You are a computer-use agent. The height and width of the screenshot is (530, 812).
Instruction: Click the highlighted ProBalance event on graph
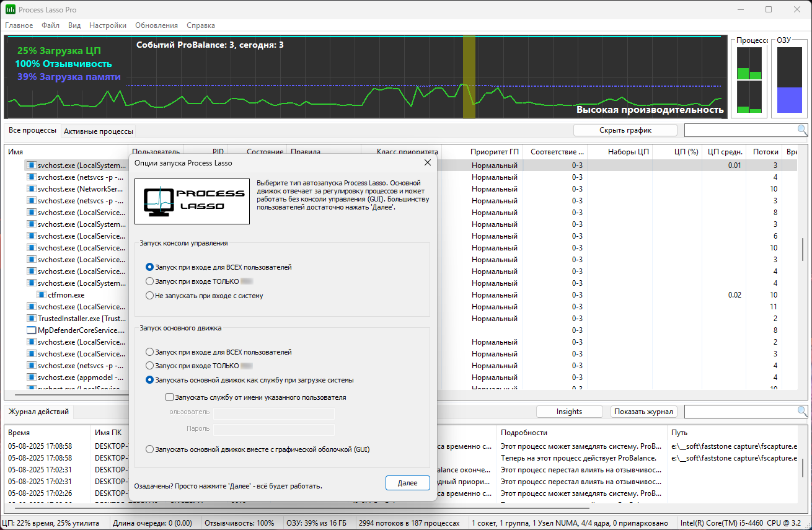pyautogui.click(x=469, y=77)
